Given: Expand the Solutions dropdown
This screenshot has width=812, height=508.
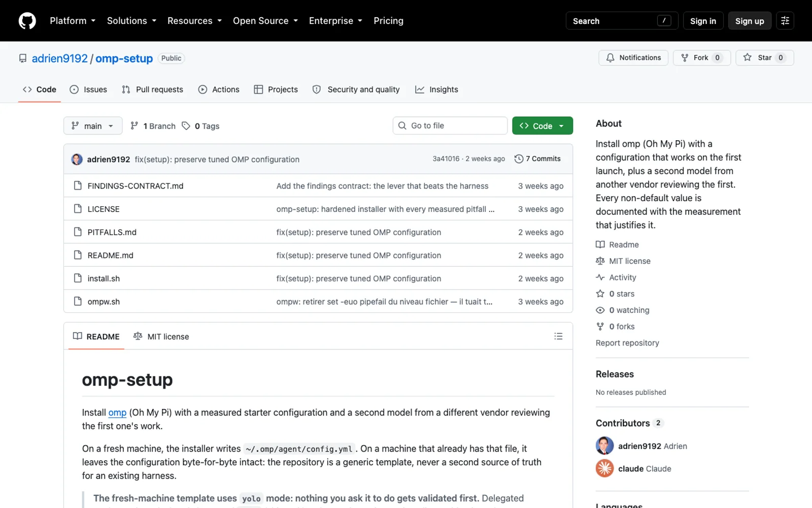Looking at the screenshot, I should tap(131, 21).
